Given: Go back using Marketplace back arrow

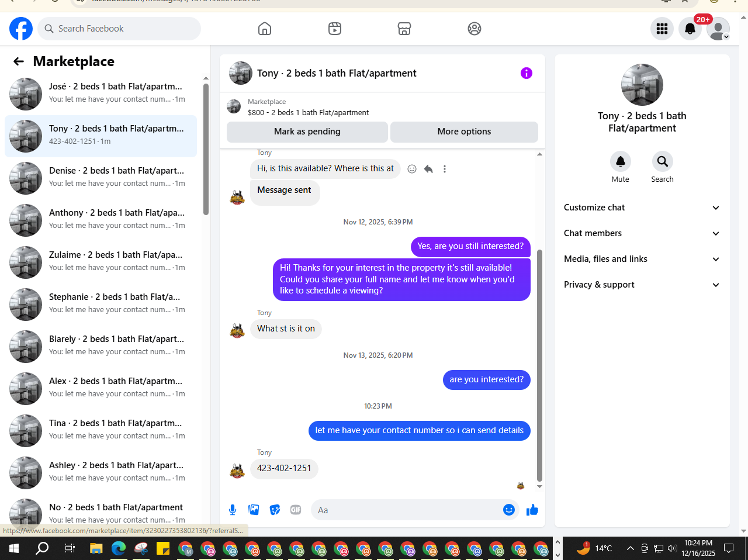Looking at the screenshot, I should (19, 61).
